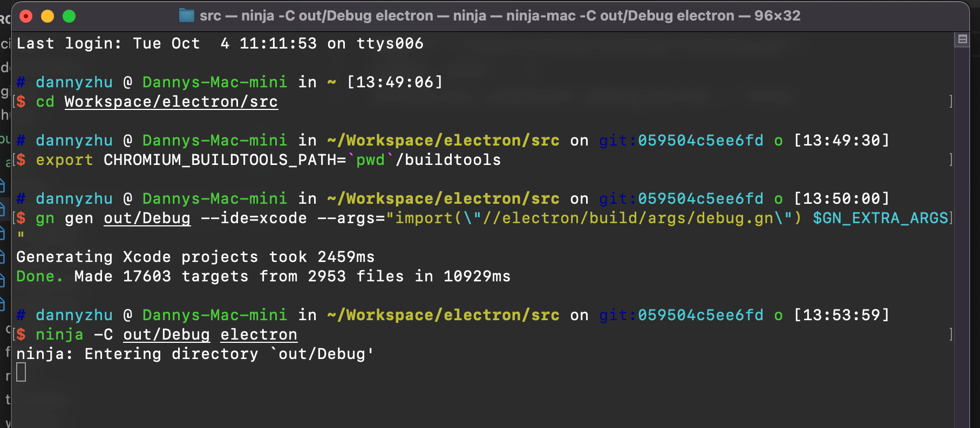The height and width of the screenshot is (428, 980).
Task: Click "Generating Xcode projects took 2459ms" line
Action: (x=195, y=257)
